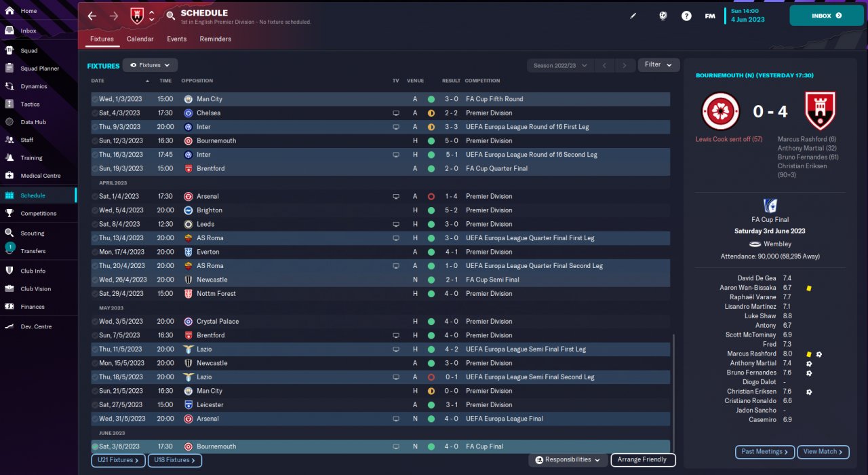Open the help question mark icon
This screenshot has width=868, height=475.
tap(686, 16)
